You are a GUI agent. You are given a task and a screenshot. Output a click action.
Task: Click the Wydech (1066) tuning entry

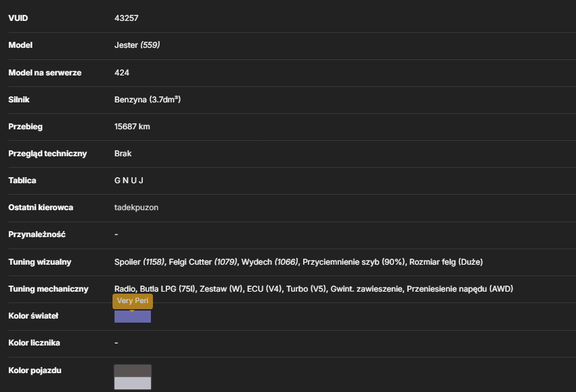coord(270,262)
